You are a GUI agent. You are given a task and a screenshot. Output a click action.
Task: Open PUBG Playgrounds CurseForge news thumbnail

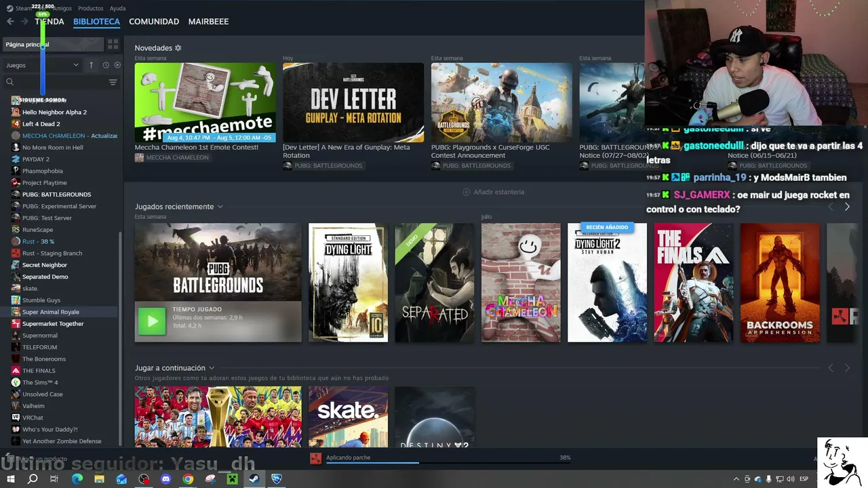point(501,102)
